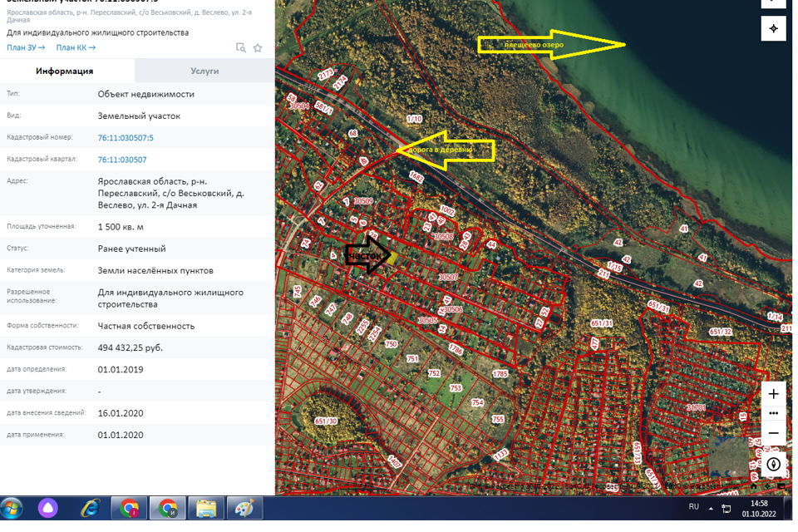This screenshot has height=532, width=798.
Task: Open the three-dots map options button
Action: tap(773, 413)
